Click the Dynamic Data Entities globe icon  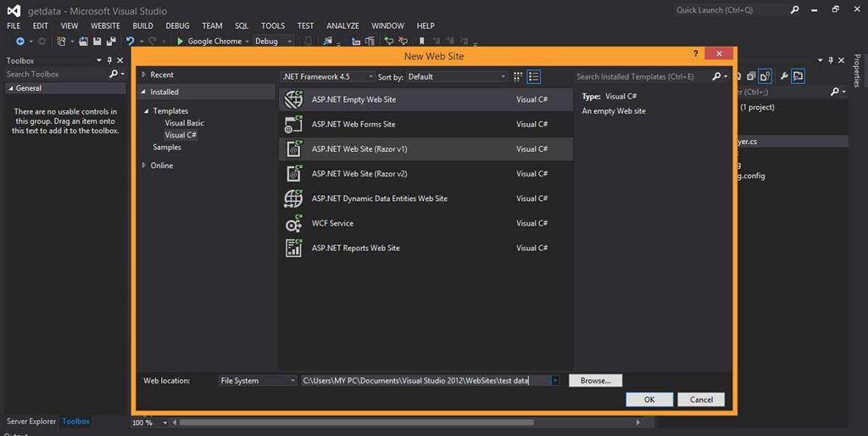(293, 198)
